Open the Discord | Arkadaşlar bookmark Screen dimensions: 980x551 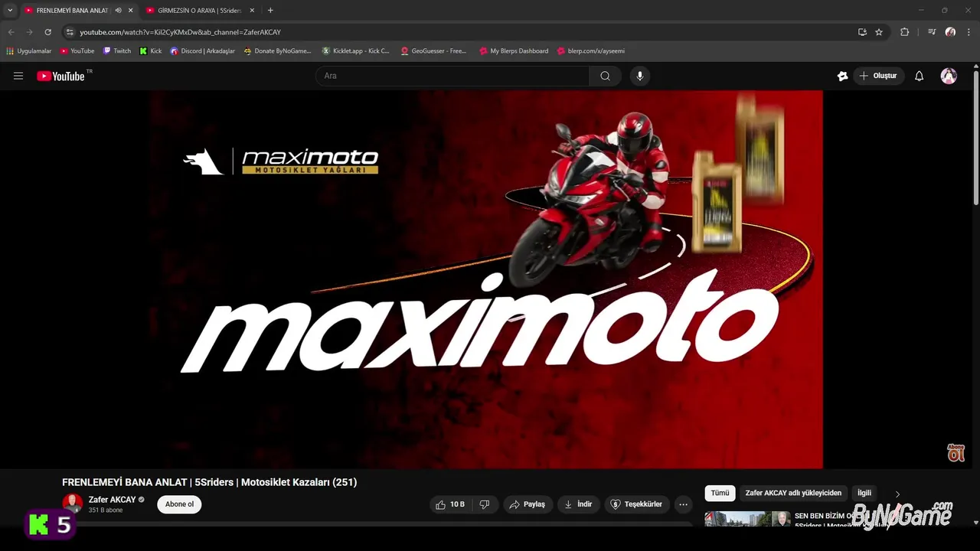pos(203,51)
